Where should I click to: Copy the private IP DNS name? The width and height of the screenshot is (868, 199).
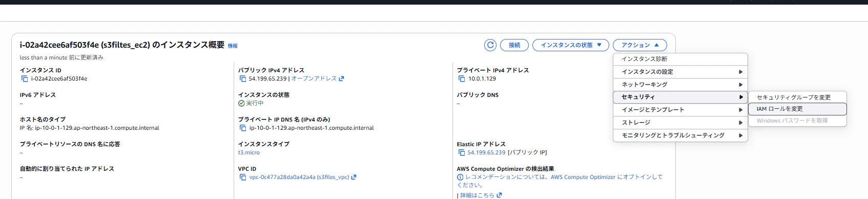(x=243, y=128)
